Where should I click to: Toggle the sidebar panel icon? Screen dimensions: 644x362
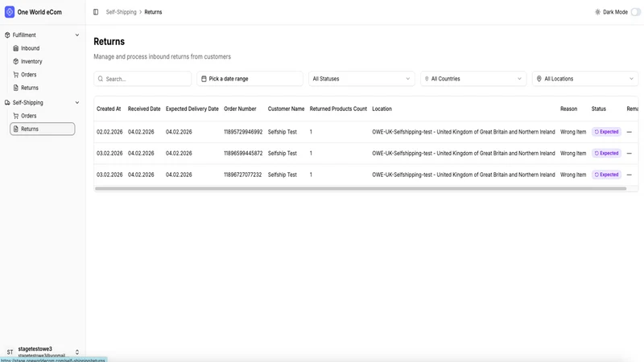click(96, 12)
